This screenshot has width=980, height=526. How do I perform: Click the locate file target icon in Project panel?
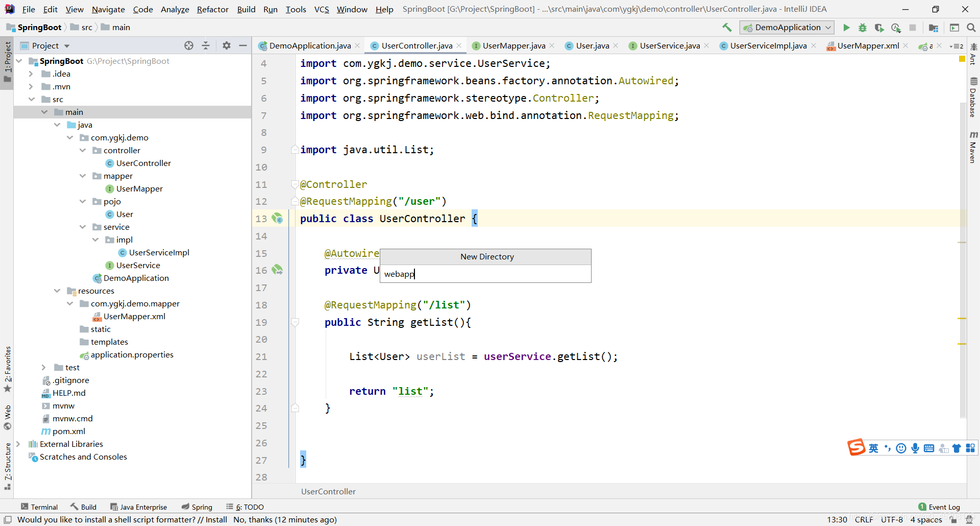[x=189, y=45]
